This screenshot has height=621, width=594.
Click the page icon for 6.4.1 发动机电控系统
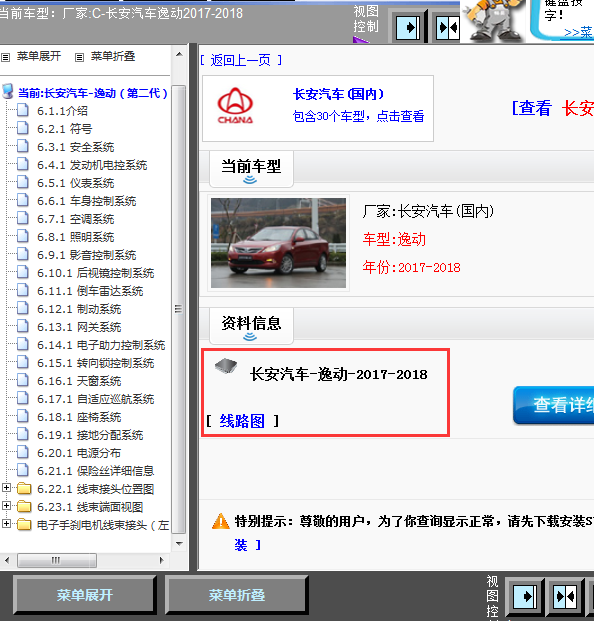coord(23,164)
